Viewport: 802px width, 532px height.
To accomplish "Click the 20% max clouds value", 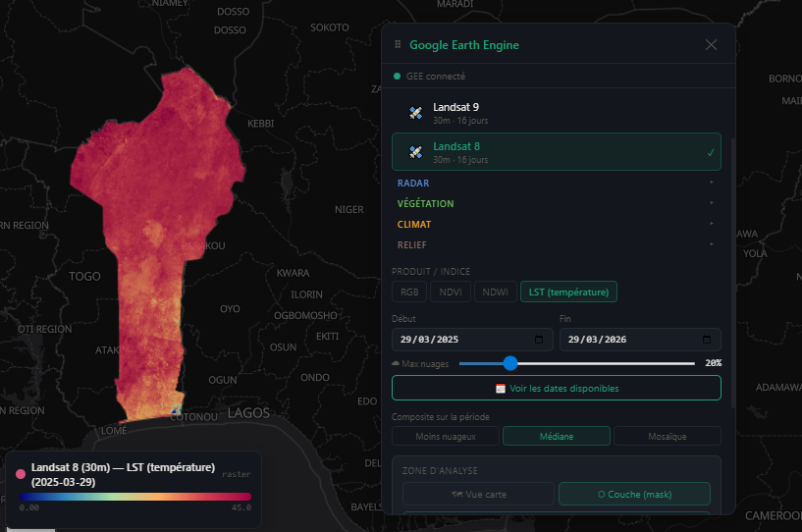I will (x=713, y=363).
